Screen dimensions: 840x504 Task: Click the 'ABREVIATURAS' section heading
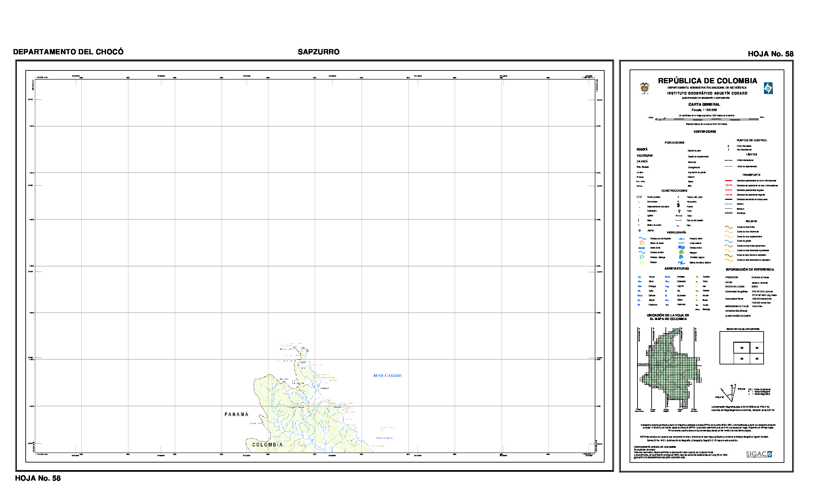coord(676,269)
